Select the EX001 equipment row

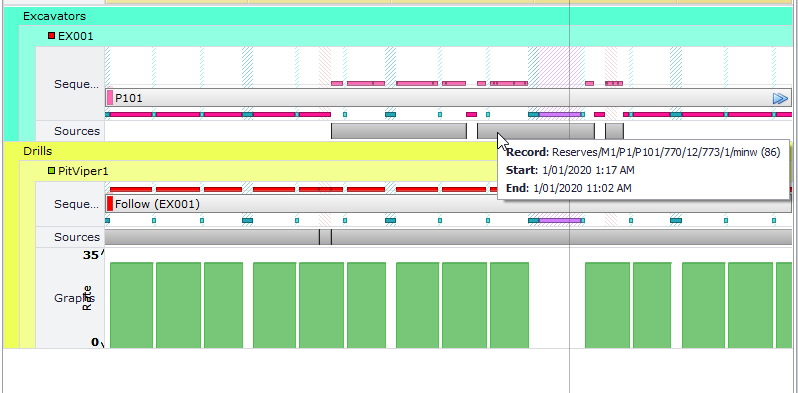coord(406,36)
